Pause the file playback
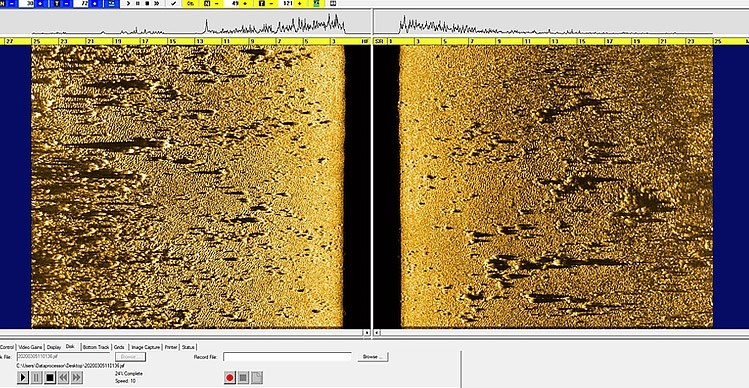 (x=36, y=377)
